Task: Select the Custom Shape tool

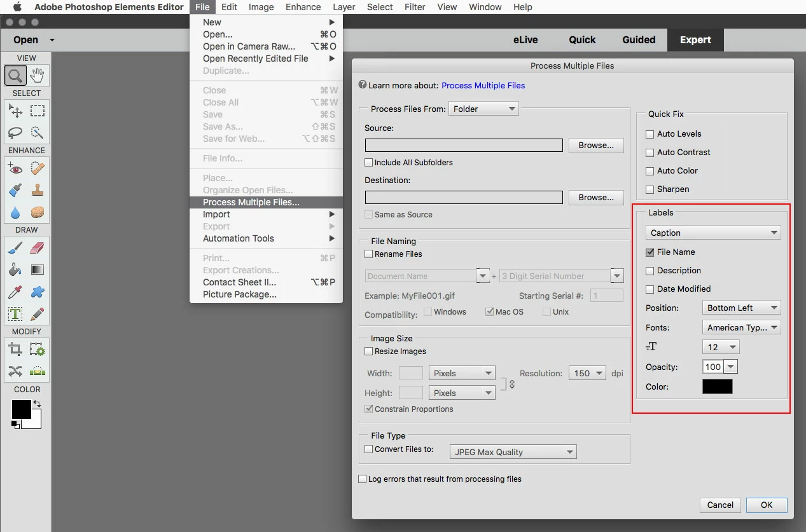Action: (x=38, y=292)
